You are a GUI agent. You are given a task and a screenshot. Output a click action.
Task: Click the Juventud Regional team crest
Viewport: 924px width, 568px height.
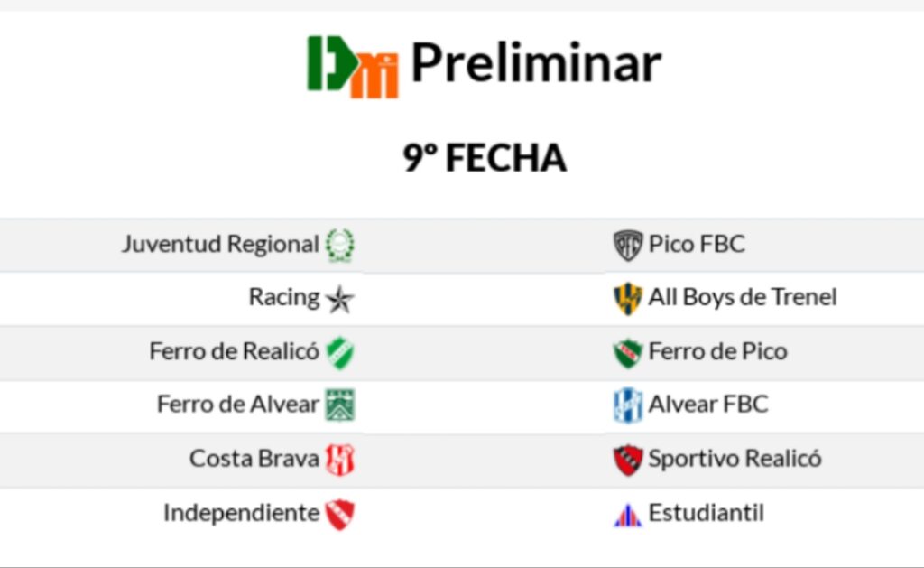click(x=340, y=245)
